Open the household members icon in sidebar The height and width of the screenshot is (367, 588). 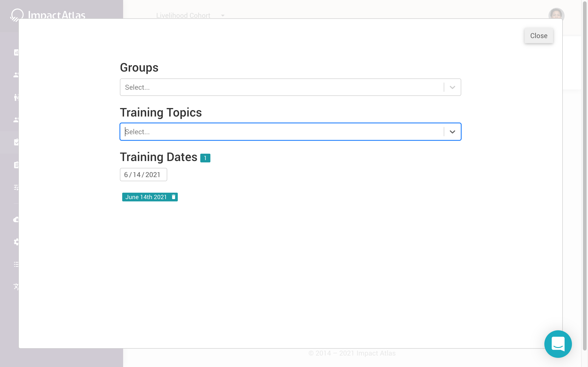tap(16, 97)
